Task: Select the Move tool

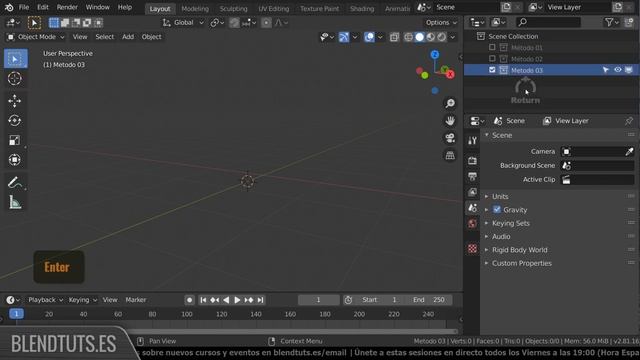Action: [x=15, y=101]
